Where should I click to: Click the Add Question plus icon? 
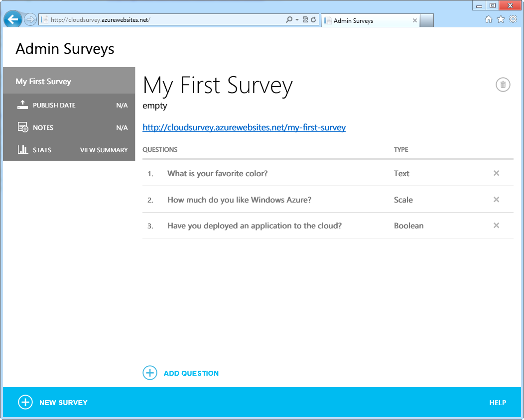pos(150,373)
